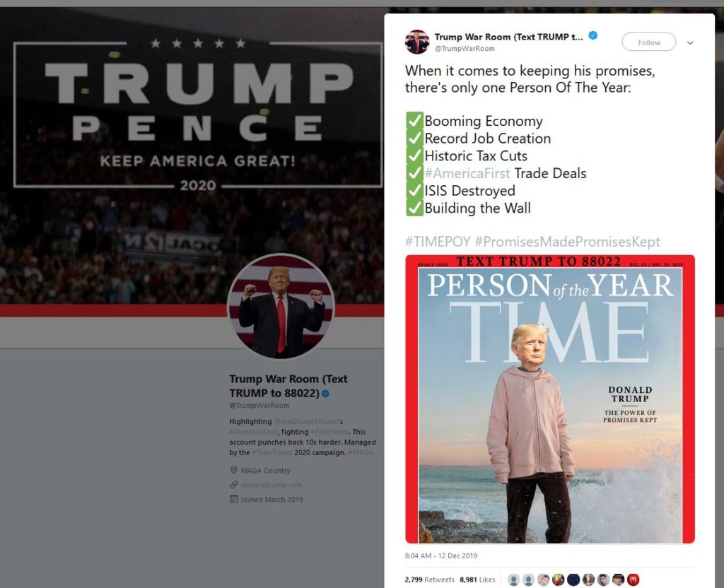Click the Trump Pence header banner image
The image size is (724, 588).
tap(192, 157)
